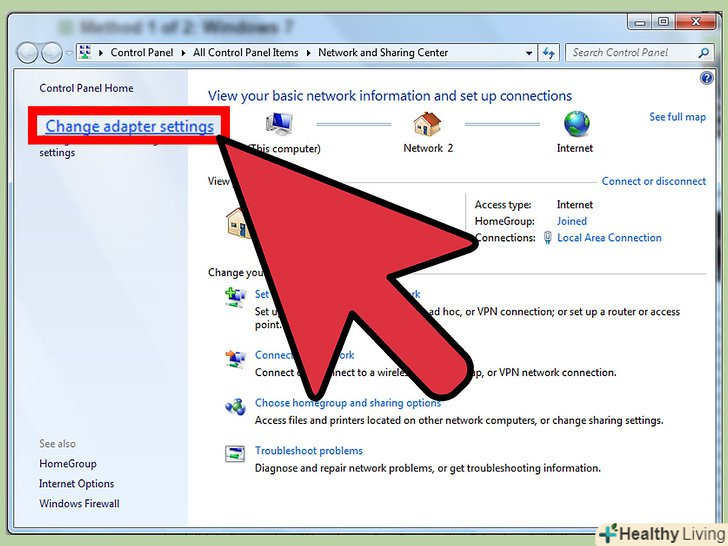Image resolution: width=728 pixels, height=546 pixels.
Task: Open the Control Panel Home link
Action: point(86,88)
